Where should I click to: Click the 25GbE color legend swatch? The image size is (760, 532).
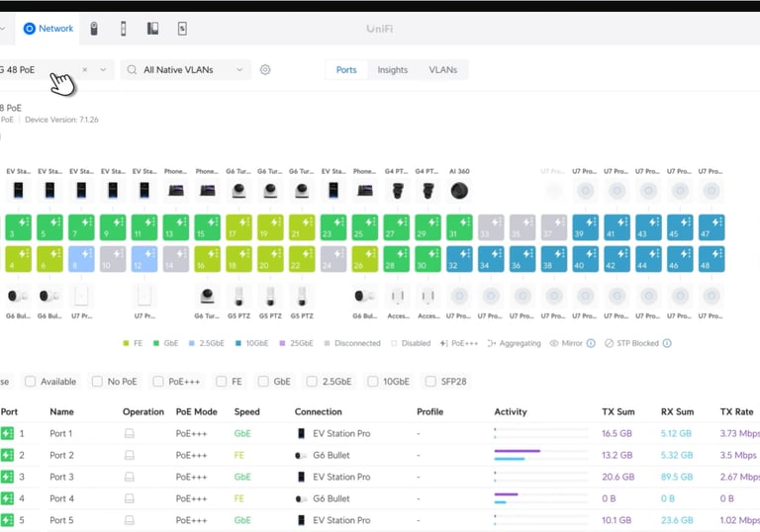coord(282,343)
